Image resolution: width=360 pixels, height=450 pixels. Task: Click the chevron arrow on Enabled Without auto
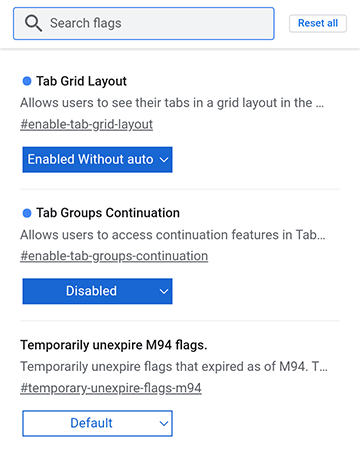164,160
